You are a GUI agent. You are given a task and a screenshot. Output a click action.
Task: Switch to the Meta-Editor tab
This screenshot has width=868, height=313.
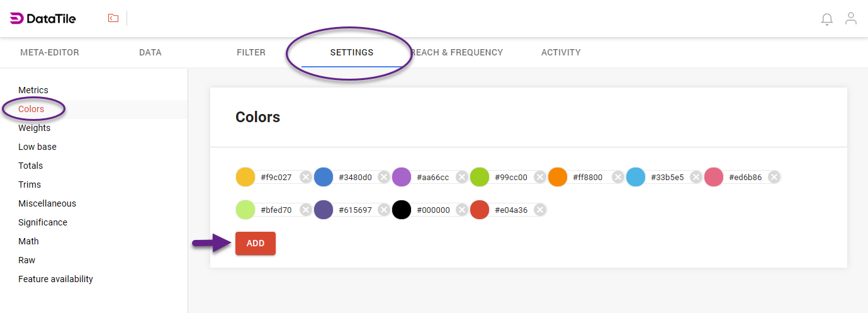[x=50, y=52]
